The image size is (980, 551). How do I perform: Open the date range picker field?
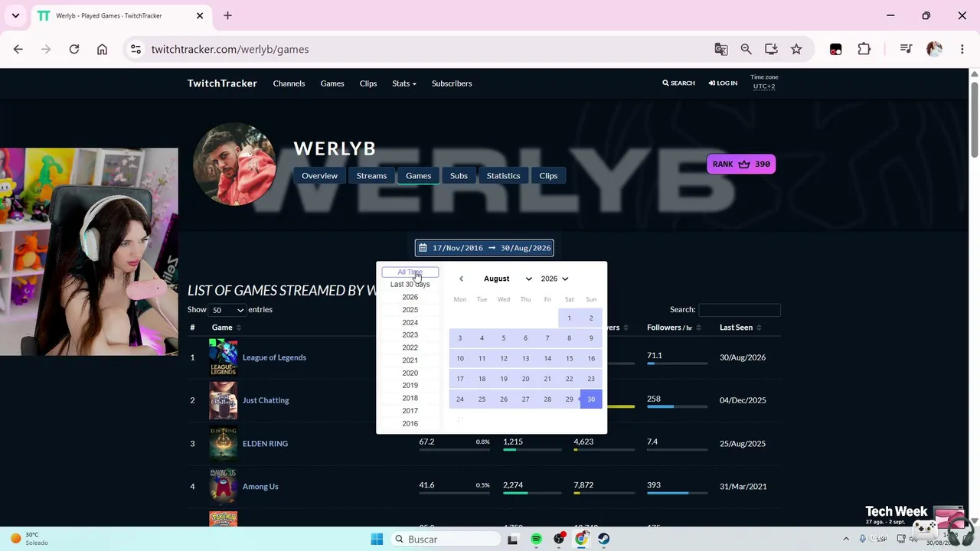tap(484, 248)
